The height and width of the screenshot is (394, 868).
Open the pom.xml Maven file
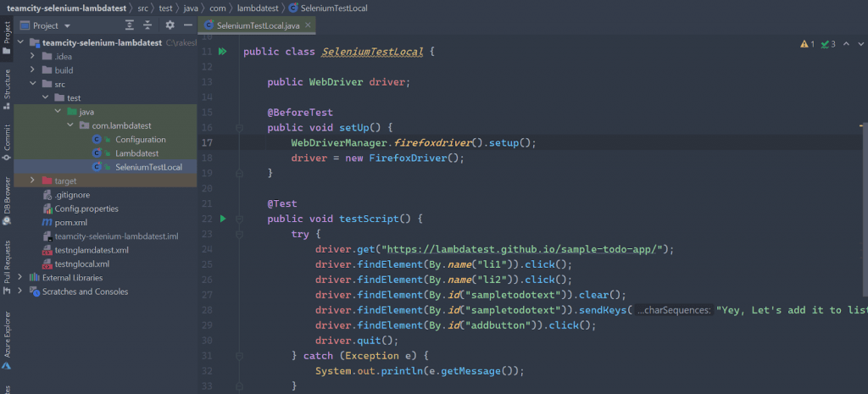(71, 223)
